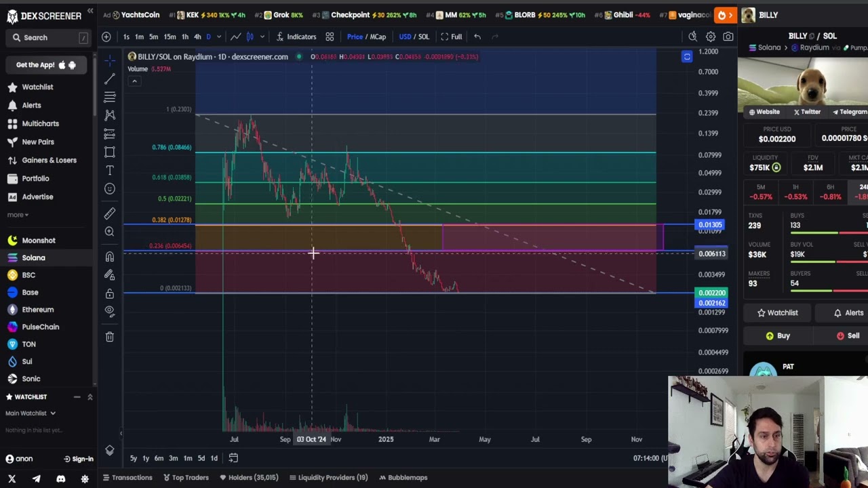Select the 15m timeframe
This screenshot has height=488, width=868.
(x=170, y=37)
